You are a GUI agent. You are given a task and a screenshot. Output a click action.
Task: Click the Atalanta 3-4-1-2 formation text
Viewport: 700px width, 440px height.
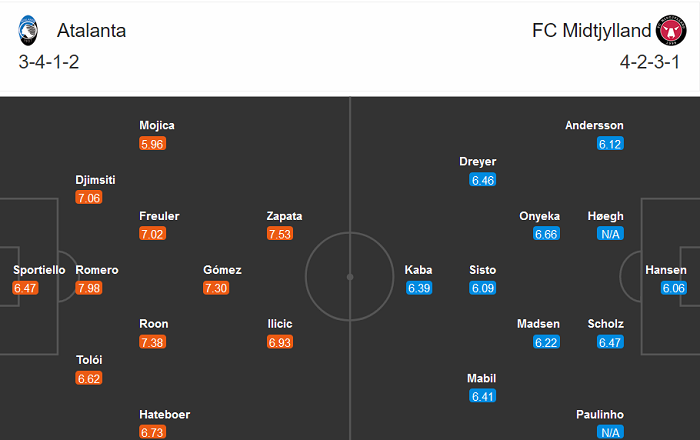click(51, 63)
